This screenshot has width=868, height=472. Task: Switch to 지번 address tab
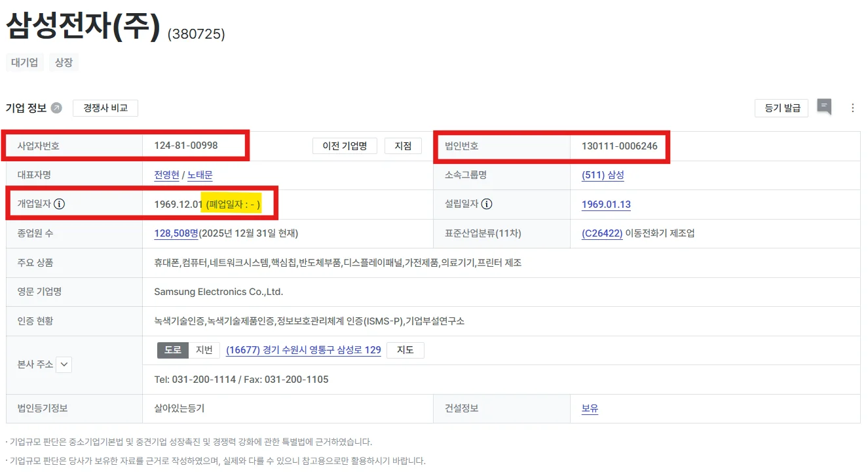(204, 350)
